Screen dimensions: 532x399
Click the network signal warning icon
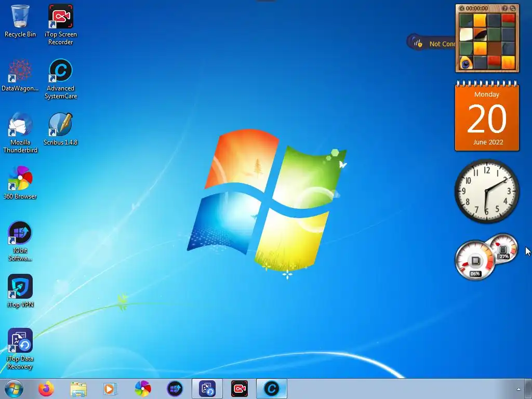point(417,43)
